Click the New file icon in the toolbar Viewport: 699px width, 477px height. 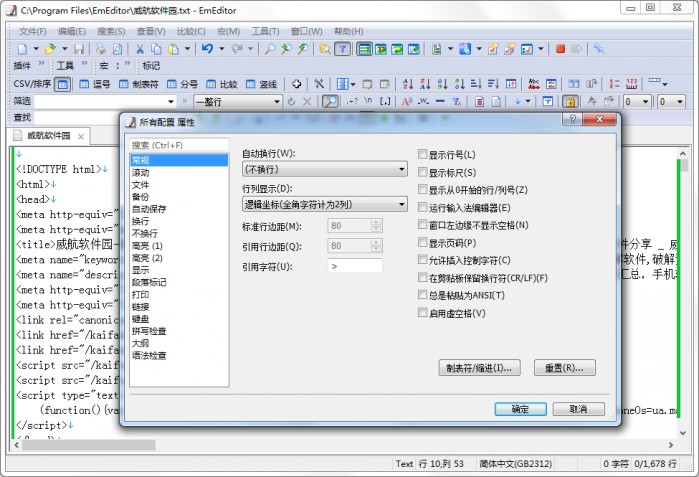point(22,49)
